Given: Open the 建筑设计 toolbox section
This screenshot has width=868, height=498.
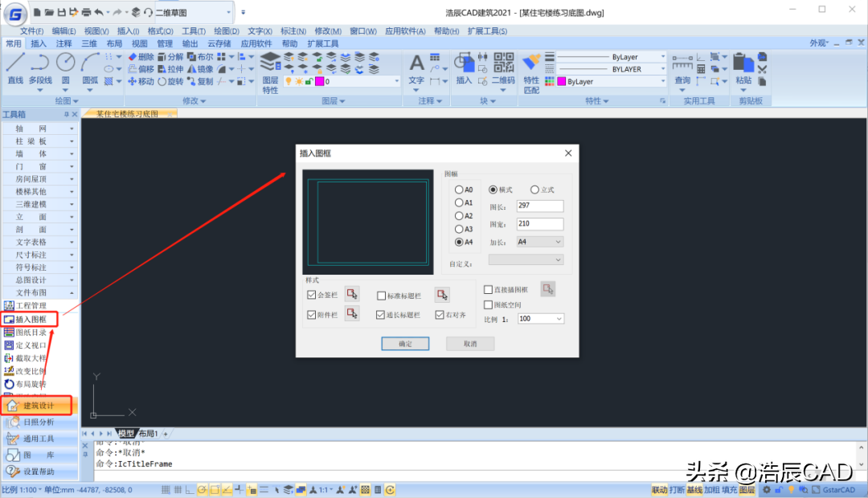Looking at the screenshot, I should pyautogui.click(x=39, y=406).
